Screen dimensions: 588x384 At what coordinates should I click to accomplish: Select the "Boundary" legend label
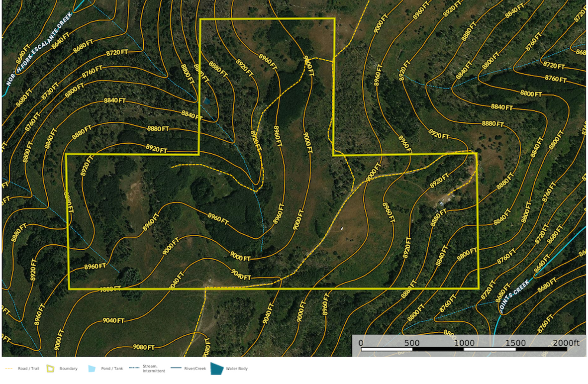pos(68,369)
